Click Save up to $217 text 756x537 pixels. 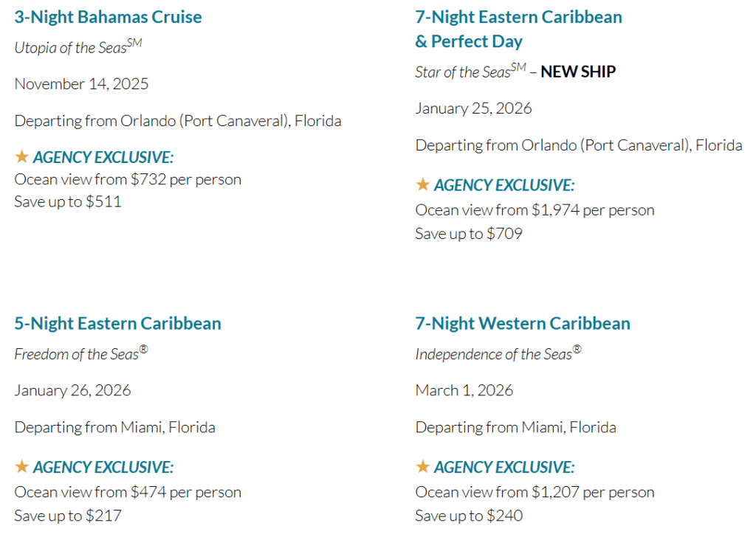pyautogui.click(x=68, y=516)
